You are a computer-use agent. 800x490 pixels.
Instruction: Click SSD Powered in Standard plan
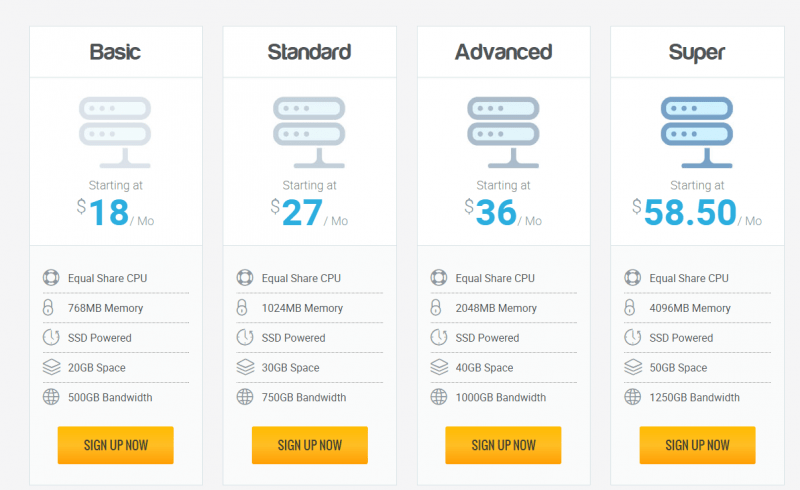[x=294, y=338]
